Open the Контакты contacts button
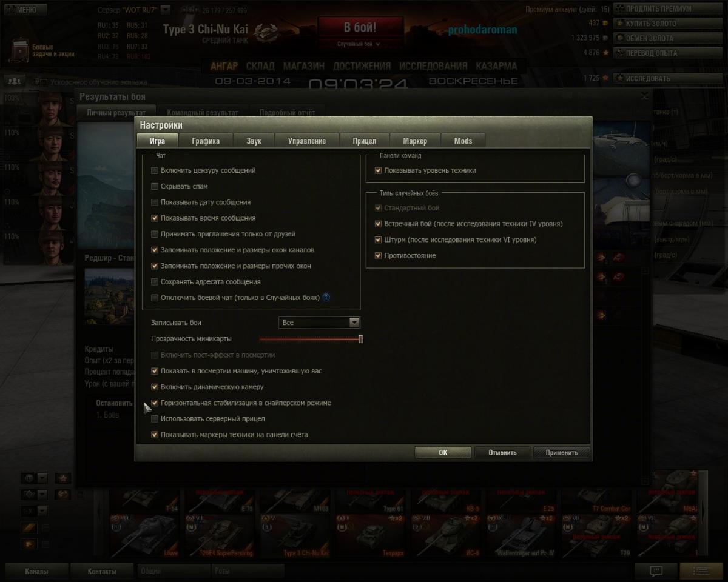The height and width of the screenshot is (582, 728). [x=101, y=571]
